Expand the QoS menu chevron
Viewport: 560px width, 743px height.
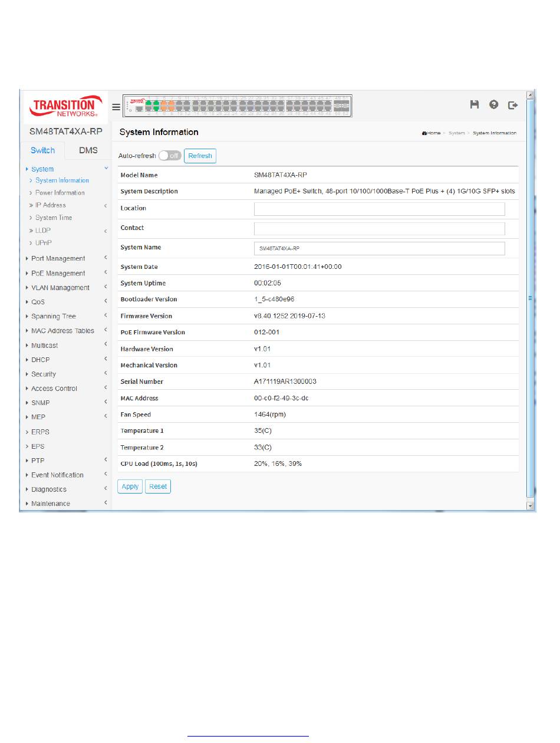pos(106,301)
